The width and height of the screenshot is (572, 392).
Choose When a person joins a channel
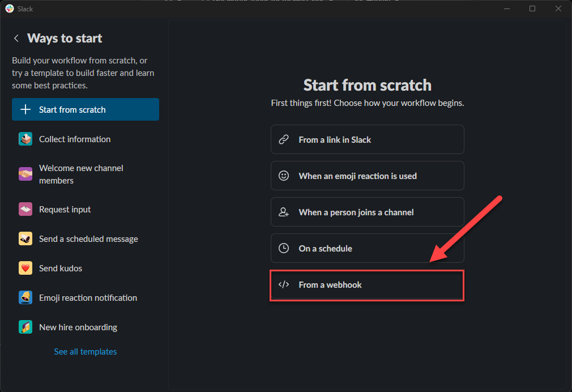click(367, 212)
